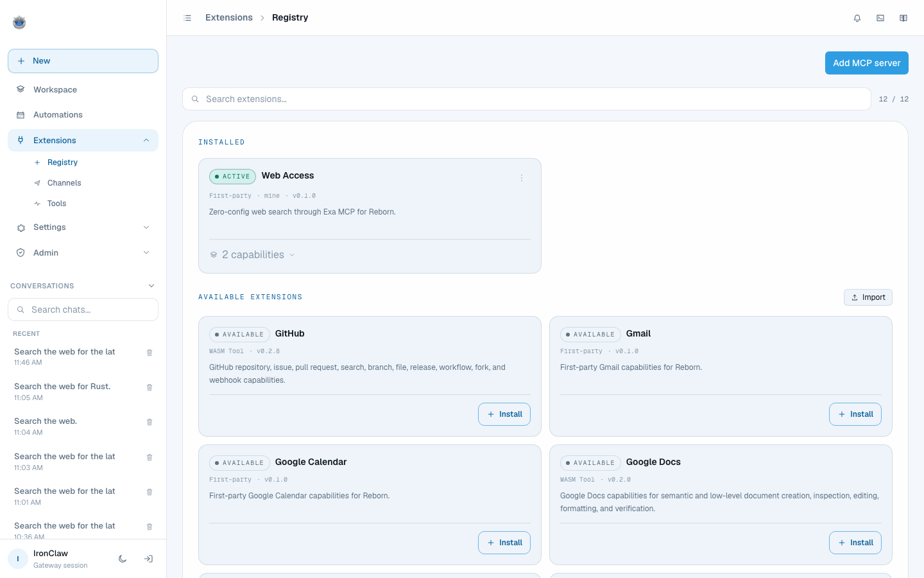Viewport: 924px width, 578px height.
Task: Toggle dark mode with the moon icon
Action: [x=123, y=559]
